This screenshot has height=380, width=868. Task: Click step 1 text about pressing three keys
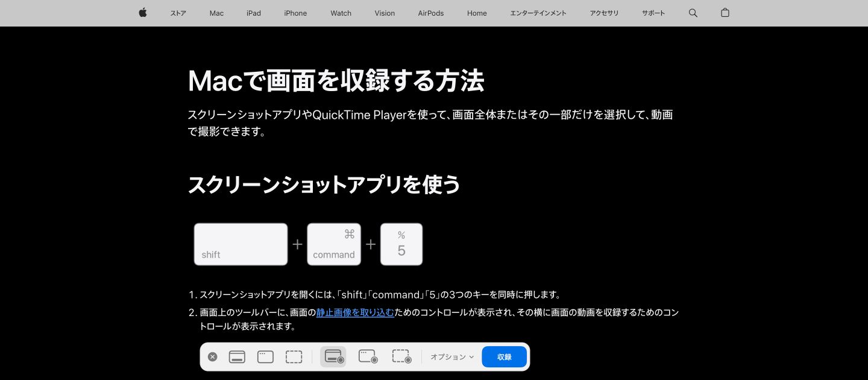380,295
